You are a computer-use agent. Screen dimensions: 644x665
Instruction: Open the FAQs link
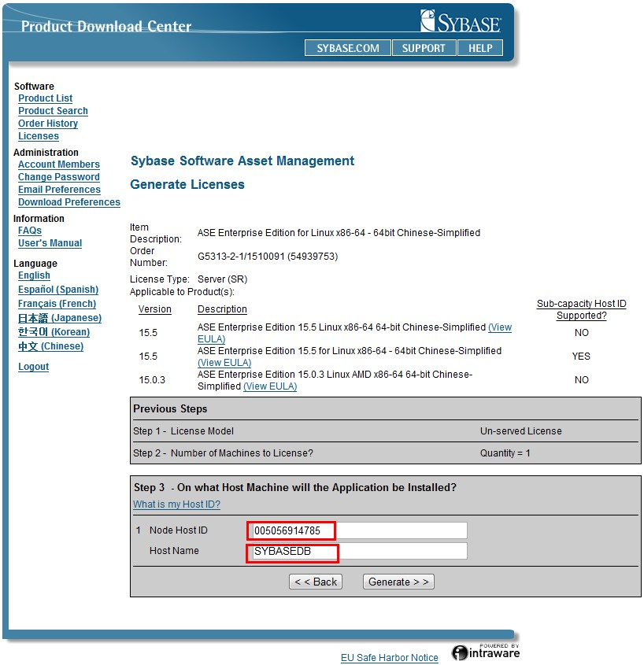coord(30,231)
